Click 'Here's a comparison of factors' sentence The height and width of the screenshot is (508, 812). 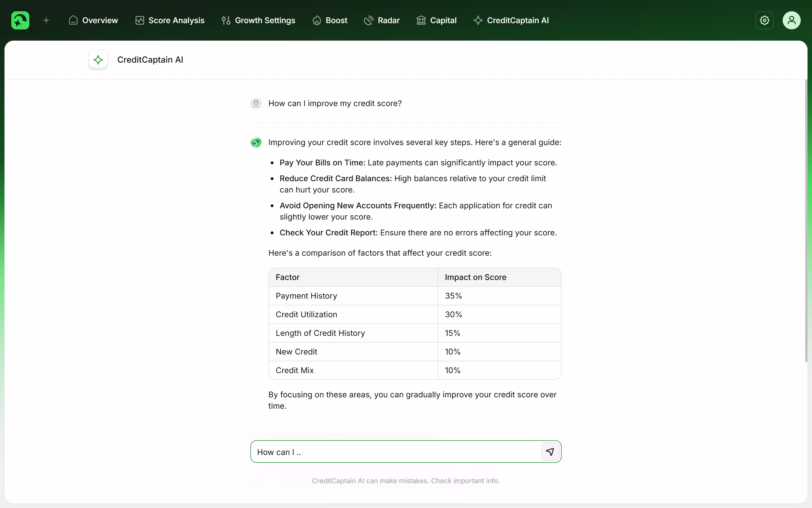(x=380, y=253)
